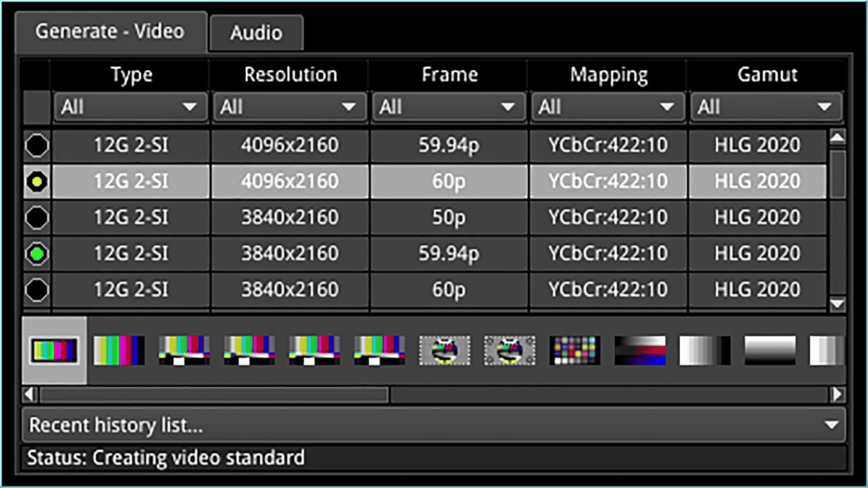Select the vertical black-to-white ramp pattern
The width and height of the screenshot is (868, 488).
point(770,350)
